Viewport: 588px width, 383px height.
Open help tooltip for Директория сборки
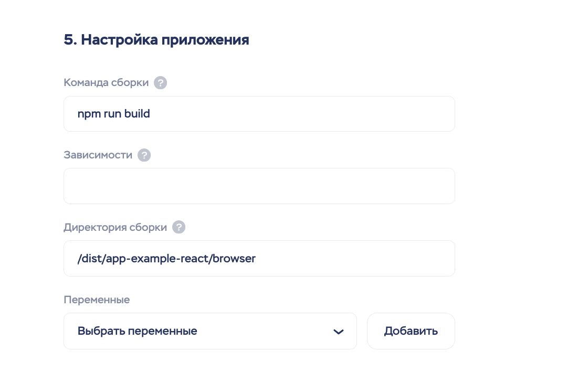pyautogui.click(x=179, y=227)
